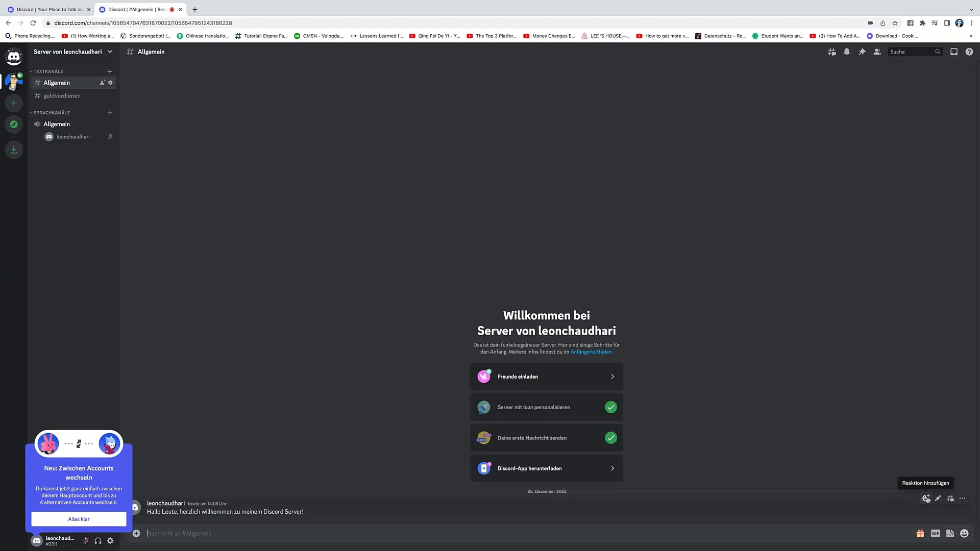Screen dimensions: 980x551
Task: Open Money Changes E... bookmark
Action: [549, 36]
